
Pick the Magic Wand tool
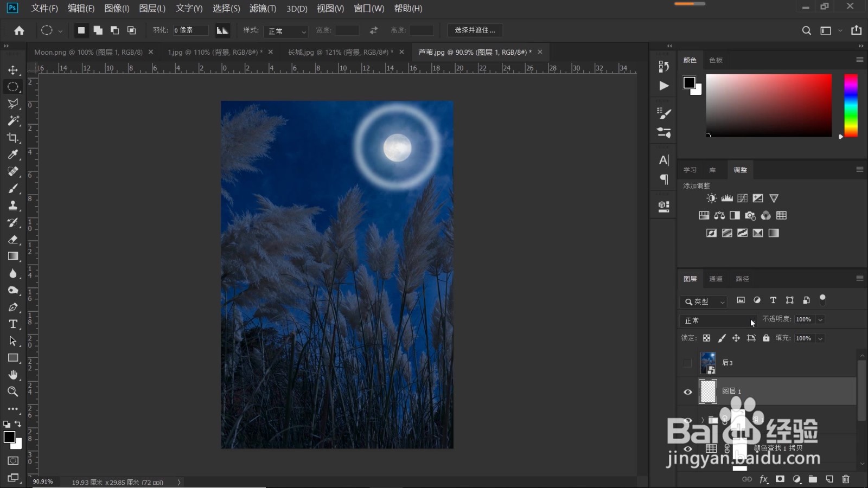pyautogui.click(x=13, y=120)
